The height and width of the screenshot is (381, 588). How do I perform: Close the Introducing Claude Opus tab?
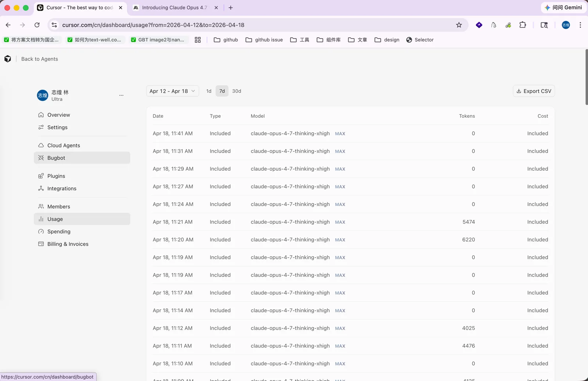tap(216, 7)
